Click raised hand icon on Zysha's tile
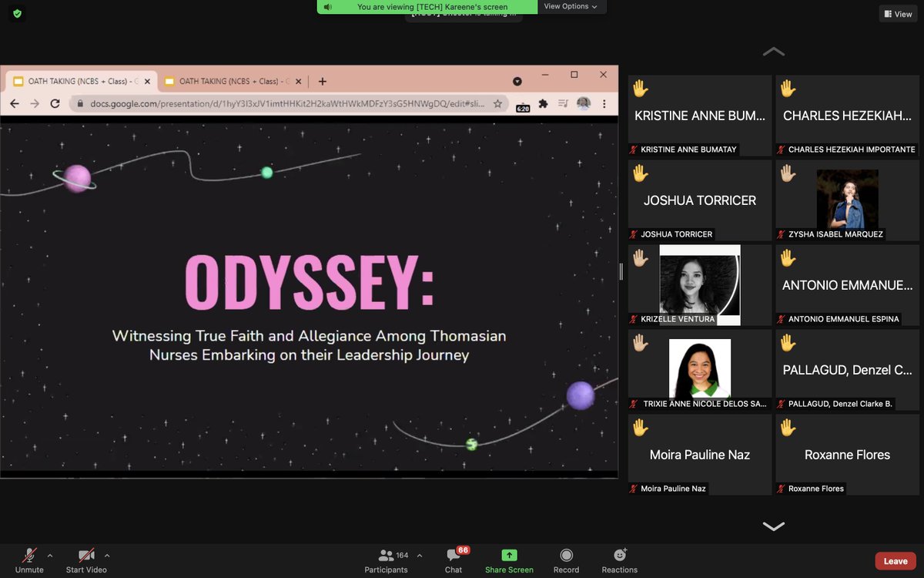 [x=788, y=173]
